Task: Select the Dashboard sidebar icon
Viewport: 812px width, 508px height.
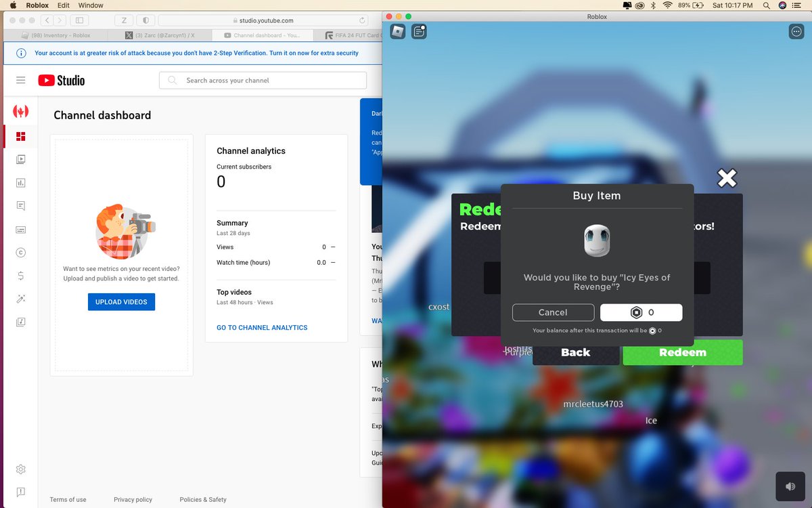Action: (x=21, y=137)
